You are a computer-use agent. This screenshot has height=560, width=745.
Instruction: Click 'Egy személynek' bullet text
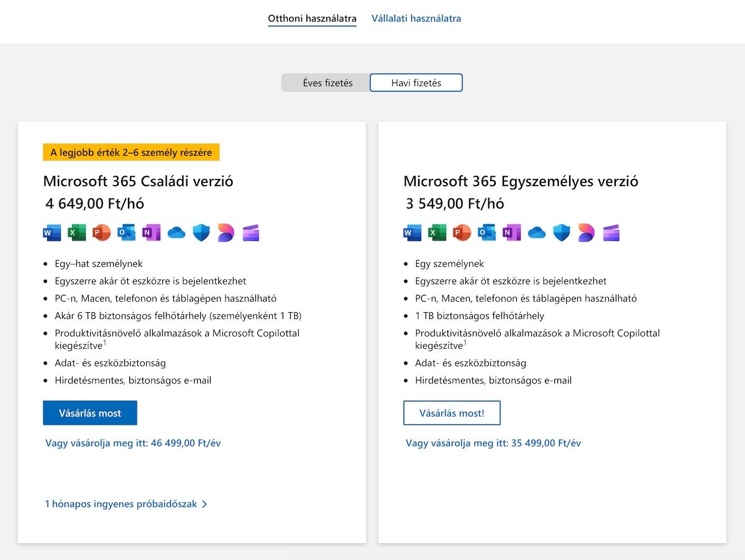(449, 264)
